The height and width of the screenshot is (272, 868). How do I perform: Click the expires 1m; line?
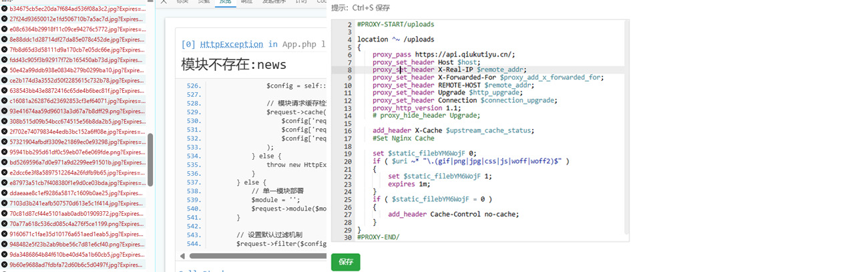coord(411,183)
